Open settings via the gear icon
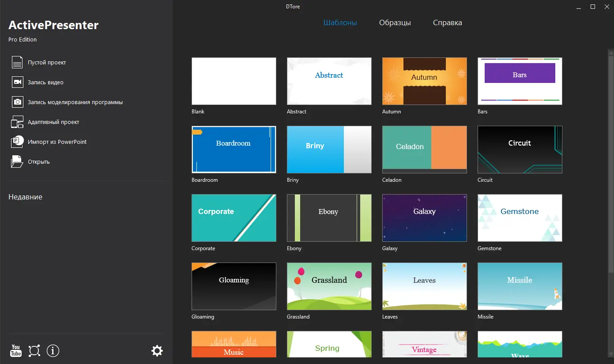The image size is (614, 364). pyautogui.click(x=157, y=351)
